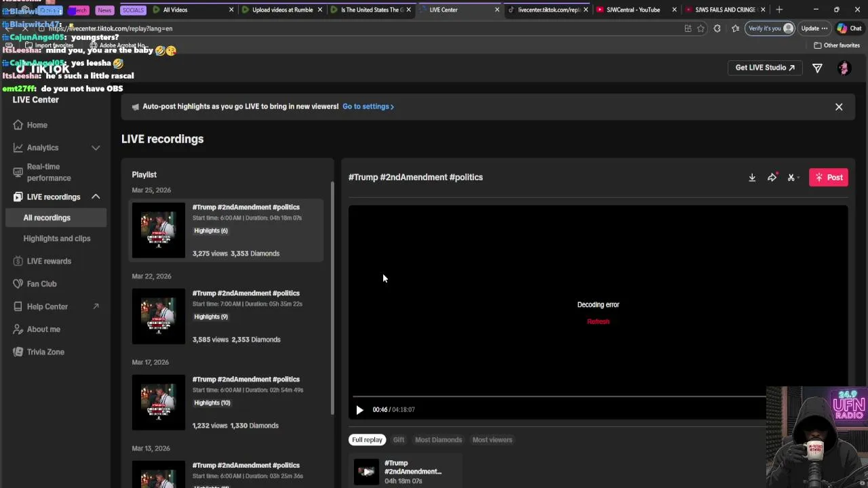Viewport: 868px width, 488px height.
Task: Expand the Analytics section chevron
Action: pyautogui.click(x=96, y=148)
